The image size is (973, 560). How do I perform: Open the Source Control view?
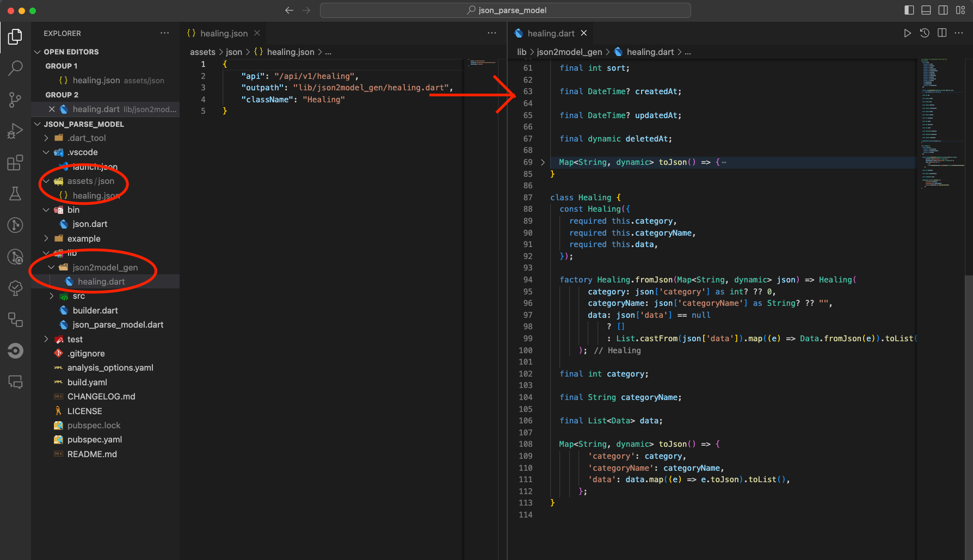point(15,100)
